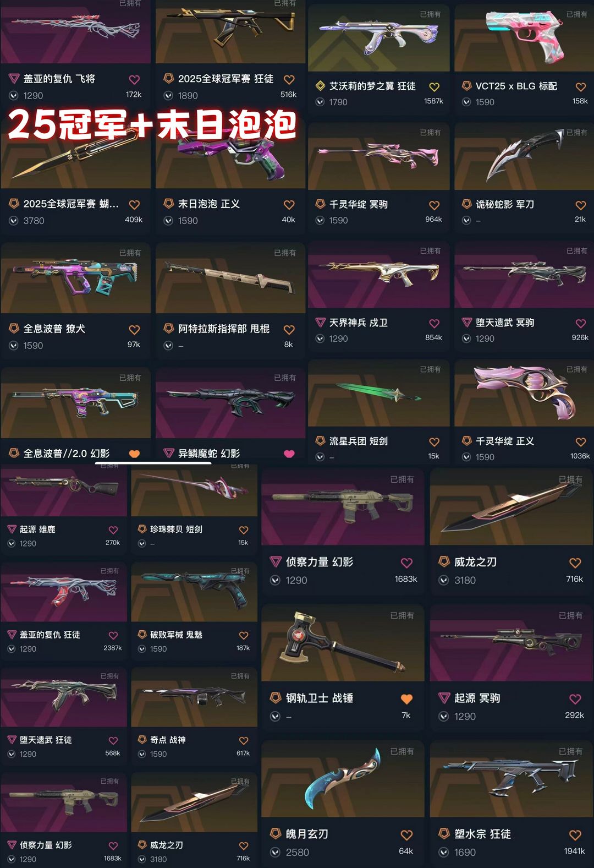
Task: Open the 全息波普 獠犬 weapon thumbnail
Action: click(x=76, y=278)
